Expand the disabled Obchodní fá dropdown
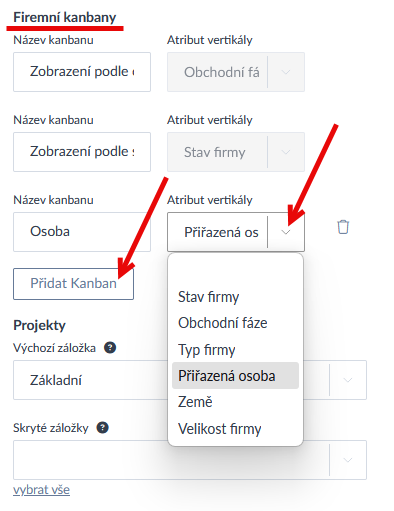 [x=286, y=72]
